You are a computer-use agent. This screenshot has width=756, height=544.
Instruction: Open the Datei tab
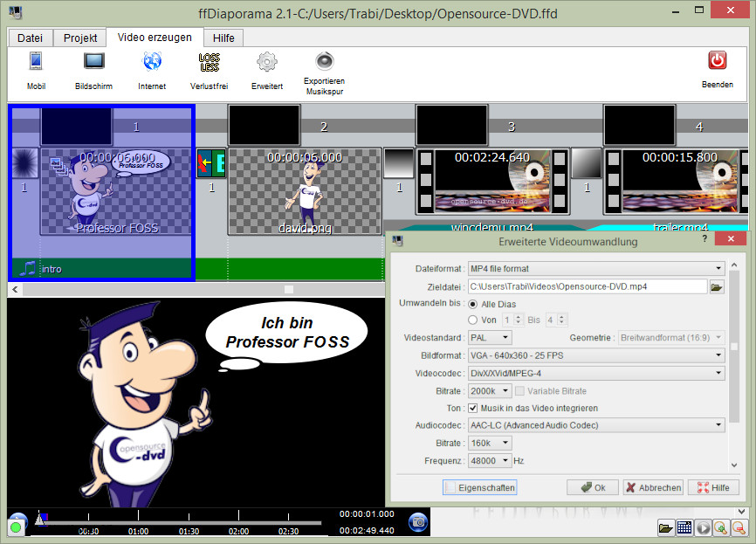coord(30,38)
